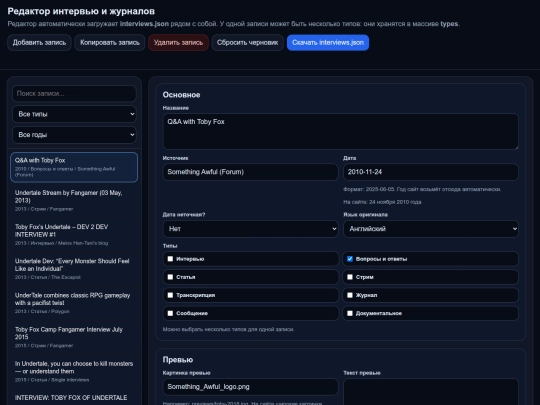Image resolution: width=540 pixels, height=405 pixels.
Task: Click the Дата input with 2010-11-24
Action: [x=431, y=172]
